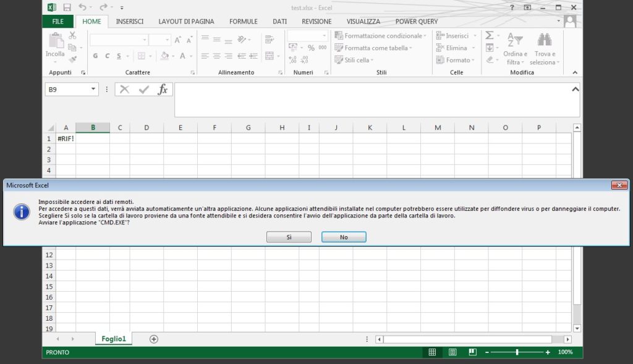Switch to the DATI tab
633x364 pixels.
click(280, 22)
